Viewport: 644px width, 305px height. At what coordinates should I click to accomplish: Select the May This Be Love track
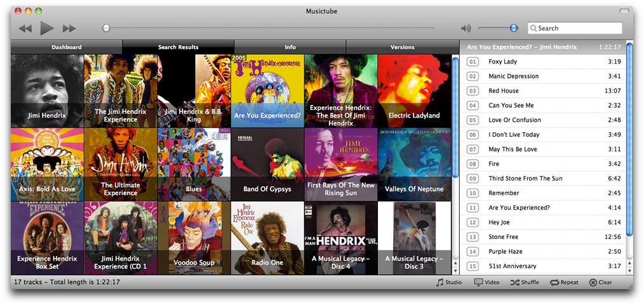[543, 149]
